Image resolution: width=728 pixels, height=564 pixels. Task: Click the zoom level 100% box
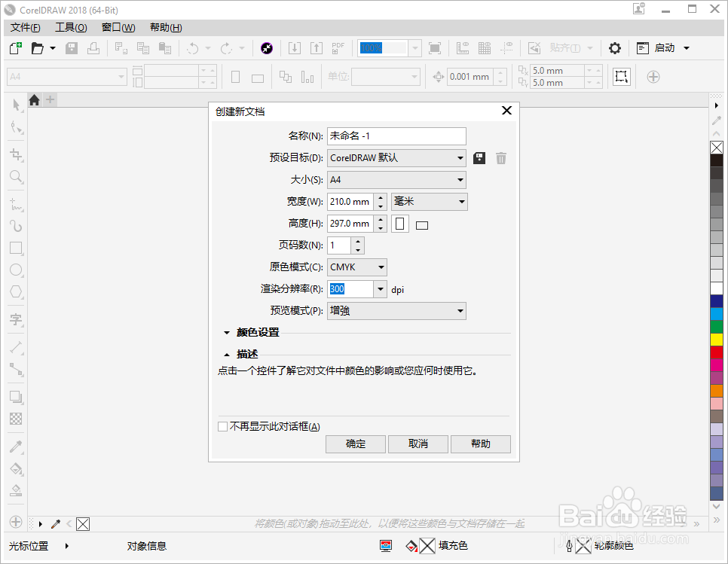[x=383, y=47]
